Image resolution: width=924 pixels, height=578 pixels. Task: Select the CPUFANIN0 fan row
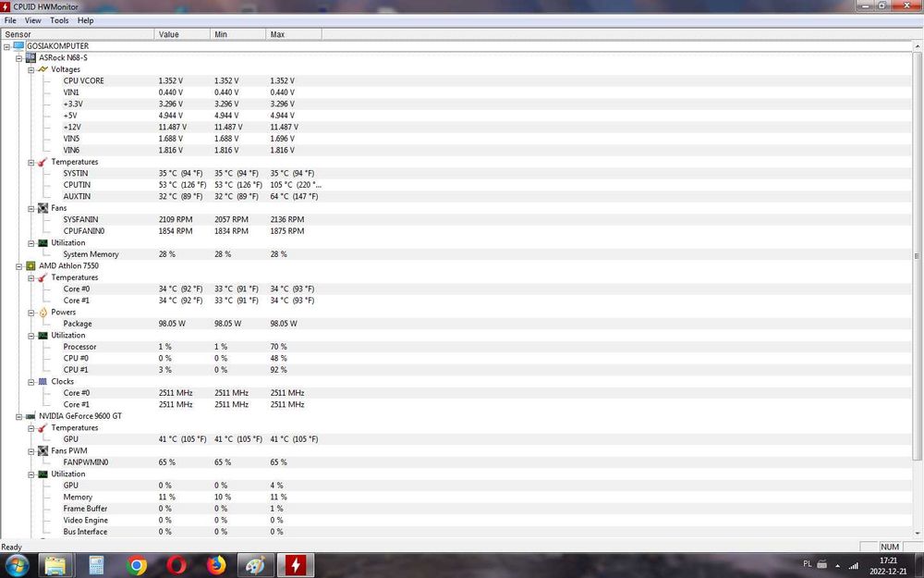point(456,231)
